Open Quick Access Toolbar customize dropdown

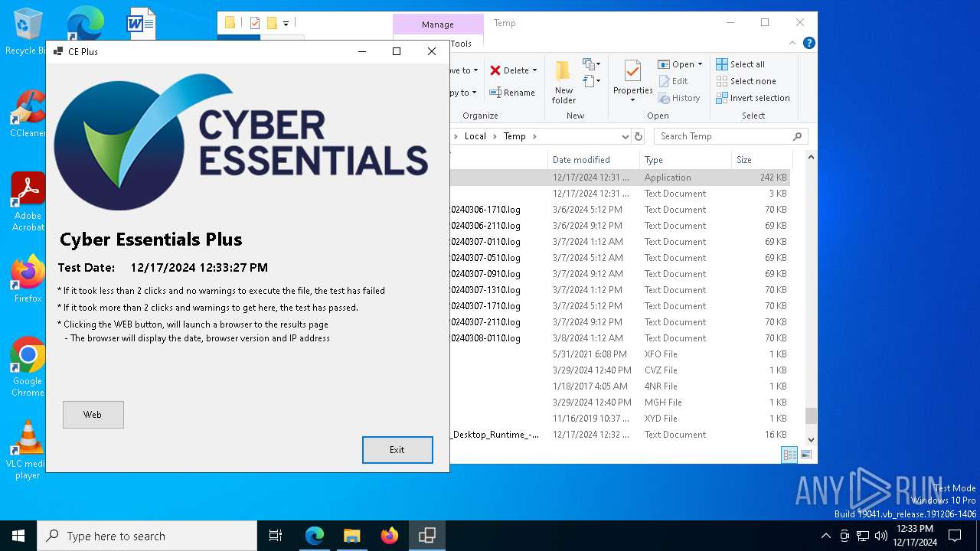286,24
